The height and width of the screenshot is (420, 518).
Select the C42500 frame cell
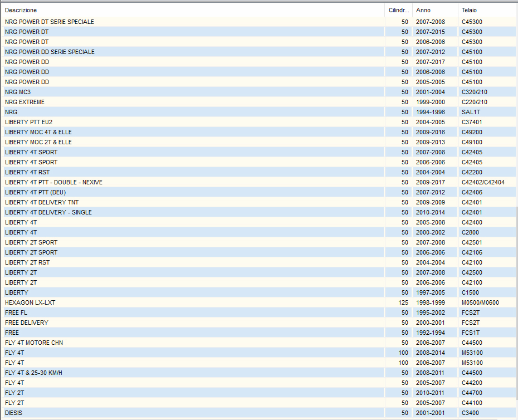487,272
